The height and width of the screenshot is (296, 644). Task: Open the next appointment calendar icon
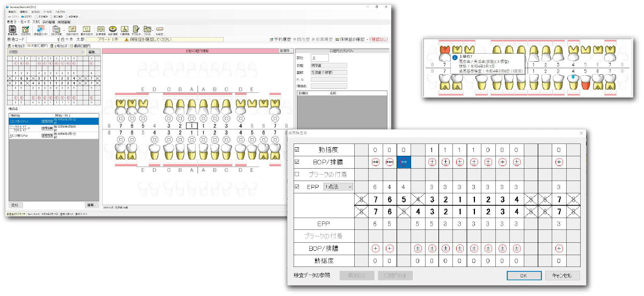(x=25, y=30)
